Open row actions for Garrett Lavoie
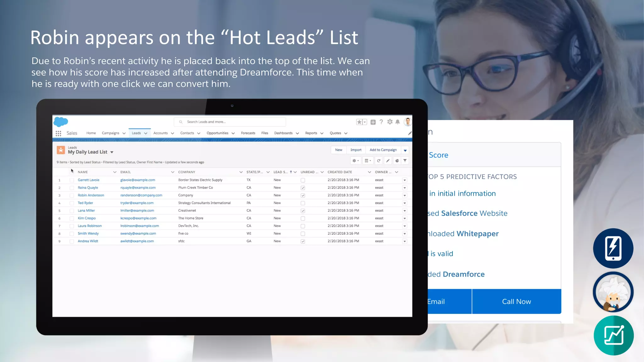 coord(405,180)
